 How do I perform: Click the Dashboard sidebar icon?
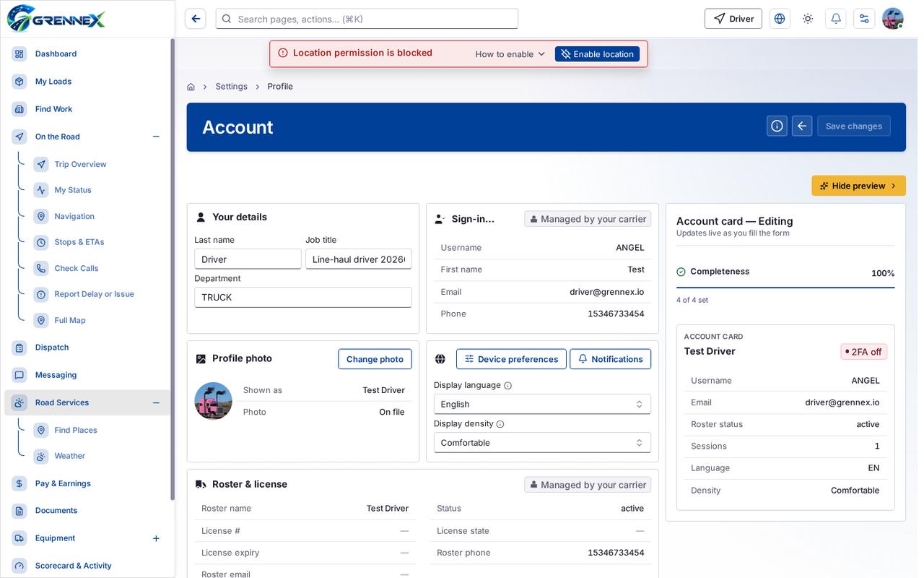coord(19,54)
